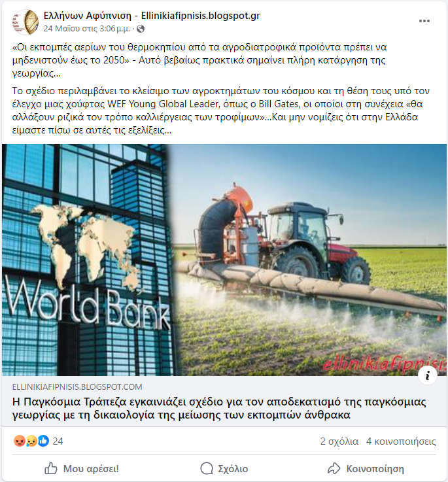Click the ELLINIKIAFIPNISIS.BLOGSPOT.COM domain label

[x=77, y=387]
